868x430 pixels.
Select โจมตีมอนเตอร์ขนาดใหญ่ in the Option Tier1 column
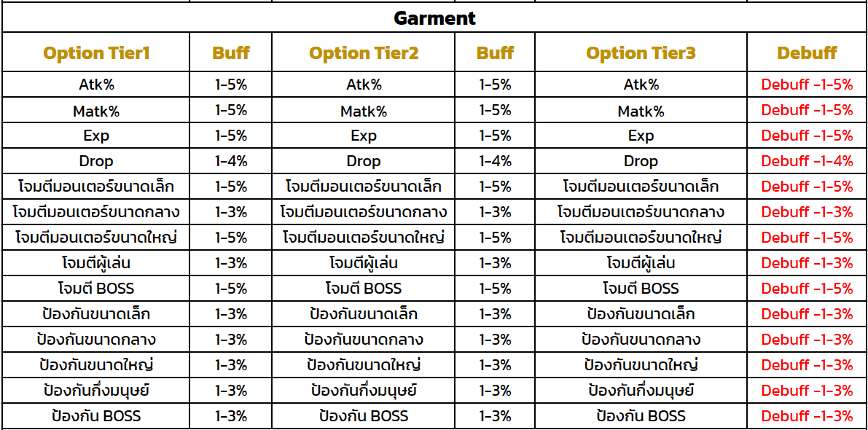point(96,238)
